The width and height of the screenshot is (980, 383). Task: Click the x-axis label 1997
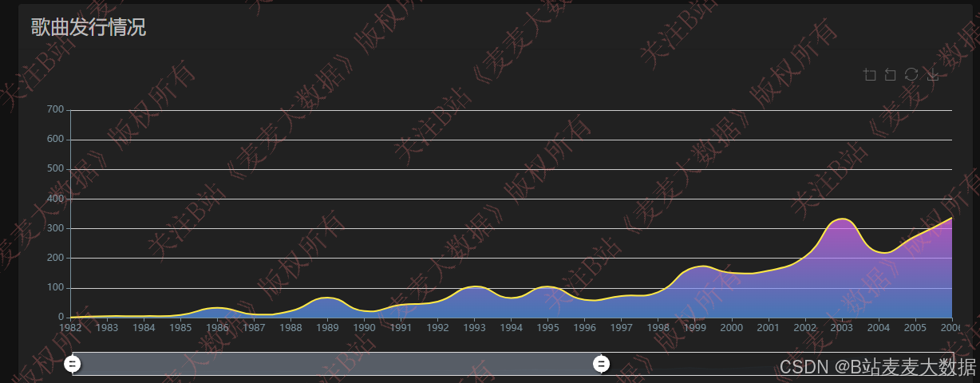[621, 327]
